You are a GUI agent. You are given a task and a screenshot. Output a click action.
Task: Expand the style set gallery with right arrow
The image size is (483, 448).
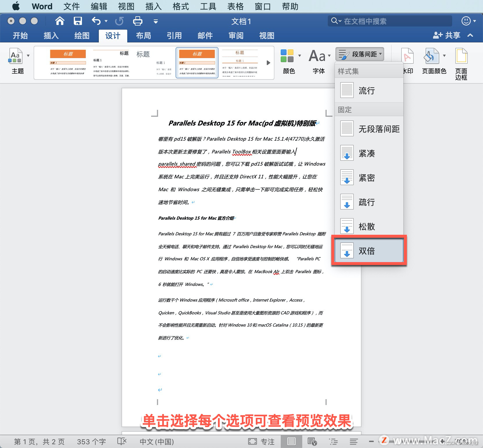268,62
